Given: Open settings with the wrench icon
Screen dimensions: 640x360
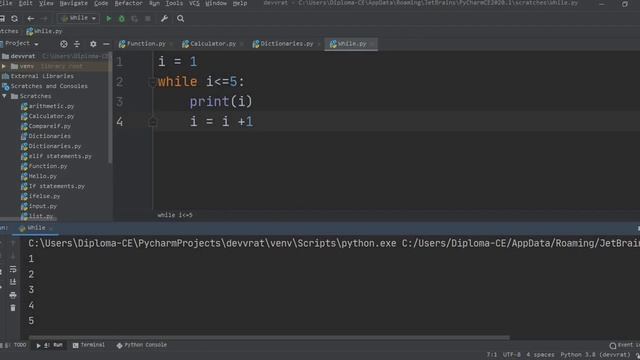Looking at the screenshot, I should pyautogui.click(x=164, y=18).
